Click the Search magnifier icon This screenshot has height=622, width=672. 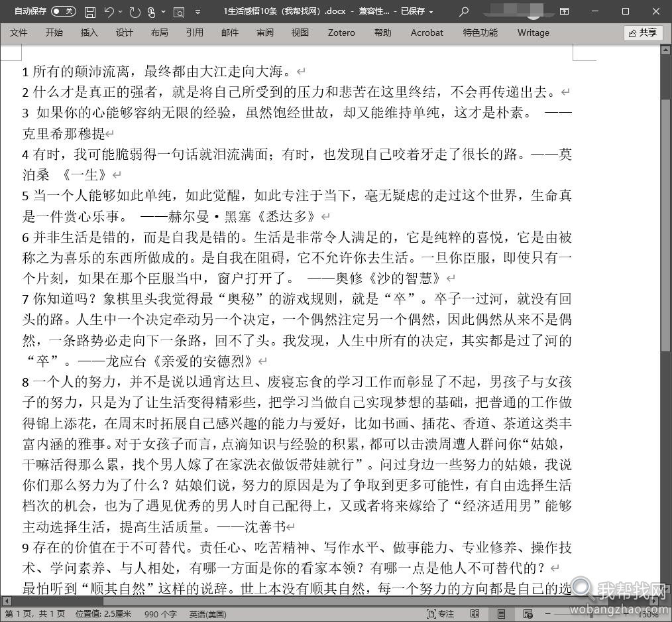pyautogui.click(x=464, y=12)
